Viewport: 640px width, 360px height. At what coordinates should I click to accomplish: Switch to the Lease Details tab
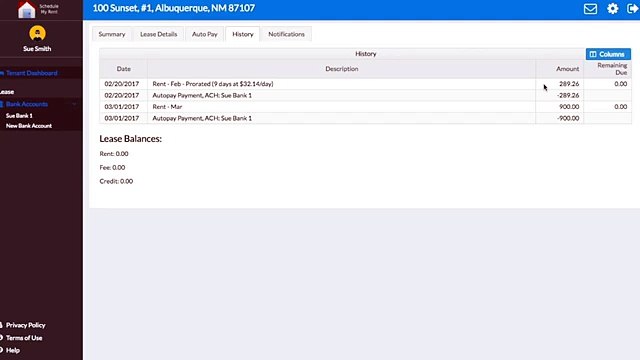pyautogui.click(x=158, y=34)
